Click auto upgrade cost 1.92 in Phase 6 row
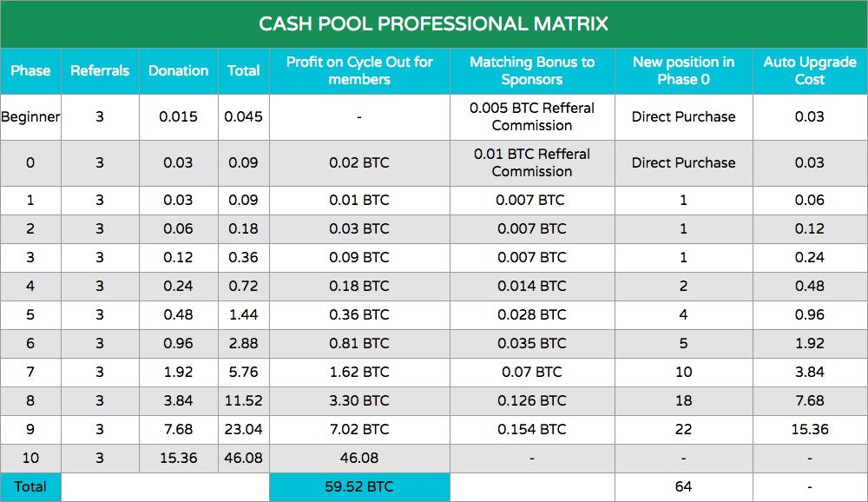Screen dimensions: 868x502 [x=810, y=344]
